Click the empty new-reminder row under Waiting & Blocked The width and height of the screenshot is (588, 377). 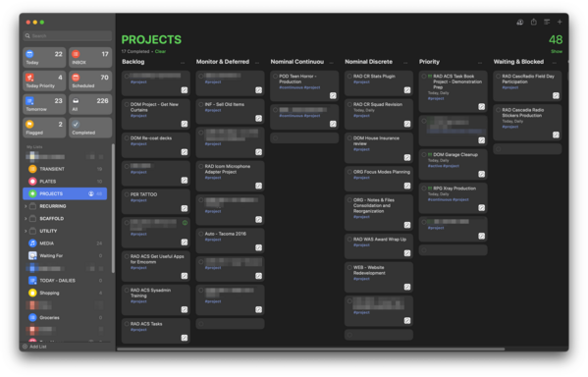(x=527, y=149)
